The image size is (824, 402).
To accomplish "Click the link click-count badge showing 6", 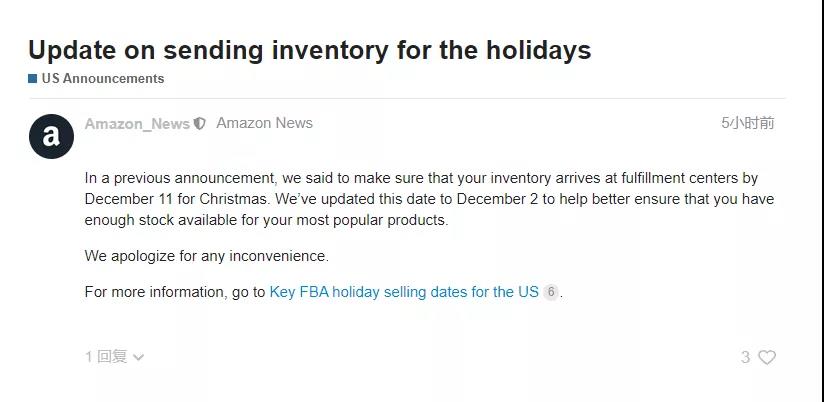I will click(x=551, y=293).
